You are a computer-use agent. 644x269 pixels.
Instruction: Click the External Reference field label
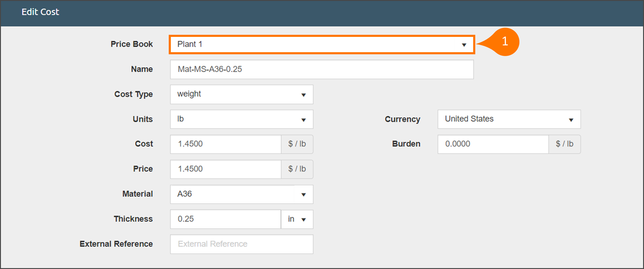(116, 244)
